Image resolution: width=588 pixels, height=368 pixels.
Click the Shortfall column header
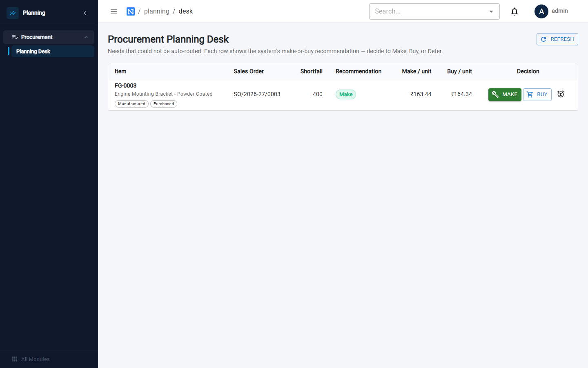(312, 71)
